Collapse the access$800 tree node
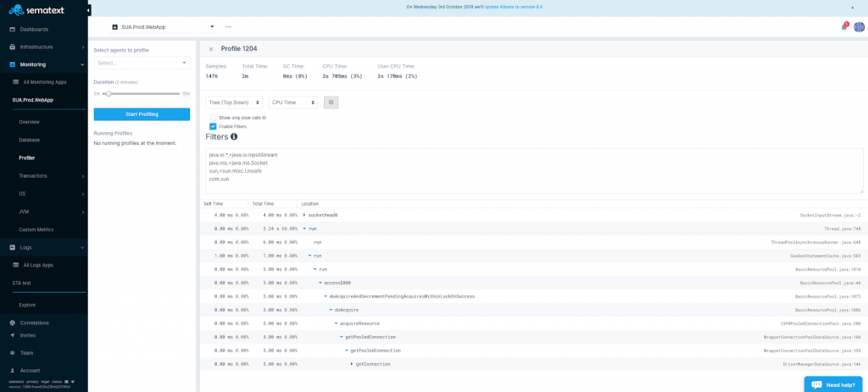Viewport: 868px width, 392px height. tap(320, 283)
